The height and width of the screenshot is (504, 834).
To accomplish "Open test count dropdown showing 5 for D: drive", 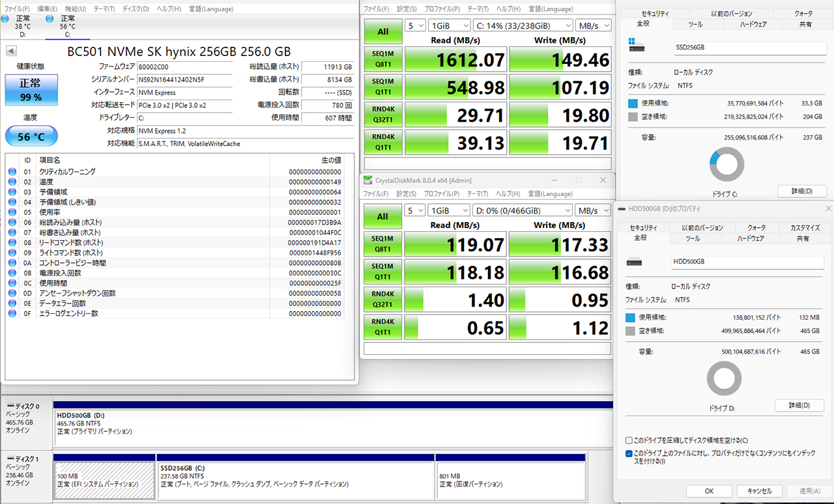I will click(414, 210).
